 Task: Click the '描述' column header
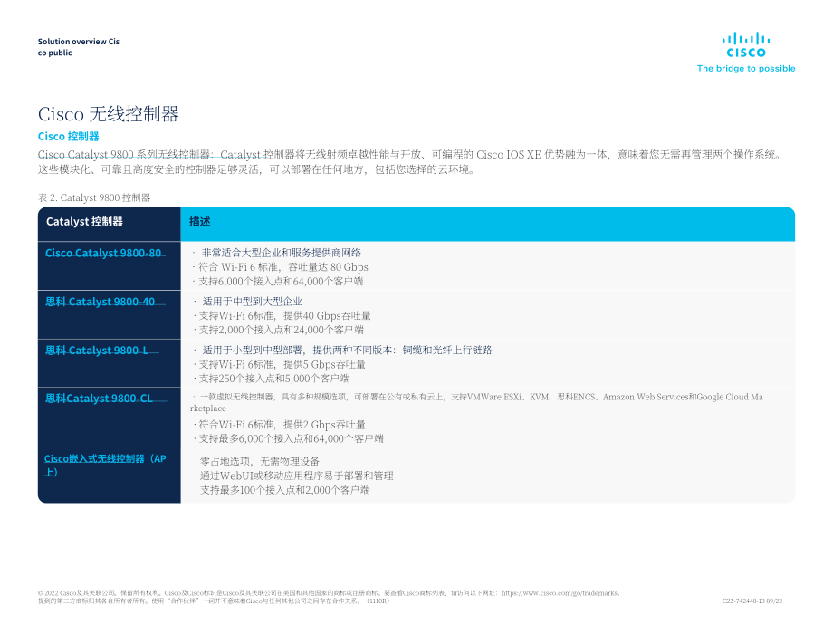(200, 222)
